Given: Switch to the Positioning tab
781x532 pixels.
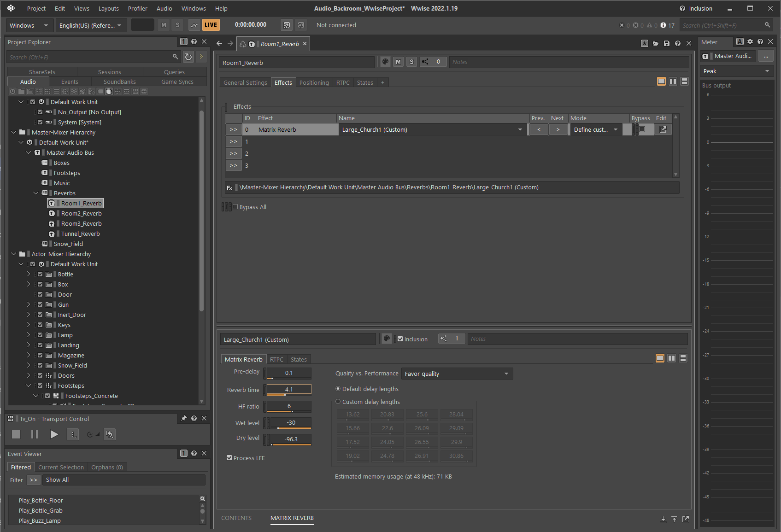Looking at the screenshot, I should click(x=314, y=83).
